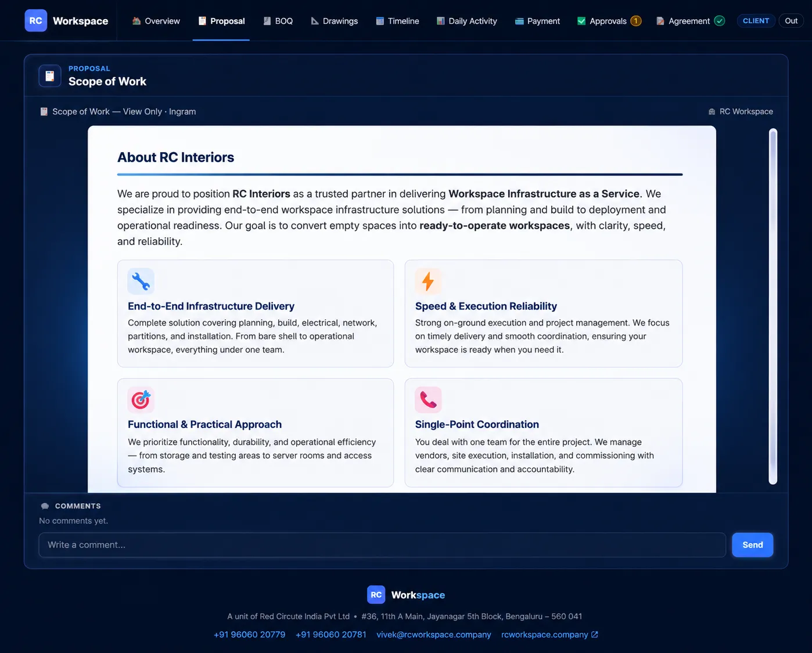Call the +91 96060 20779 number link
This screenshot has height=653, width=812.
click(x=249, y=634)
